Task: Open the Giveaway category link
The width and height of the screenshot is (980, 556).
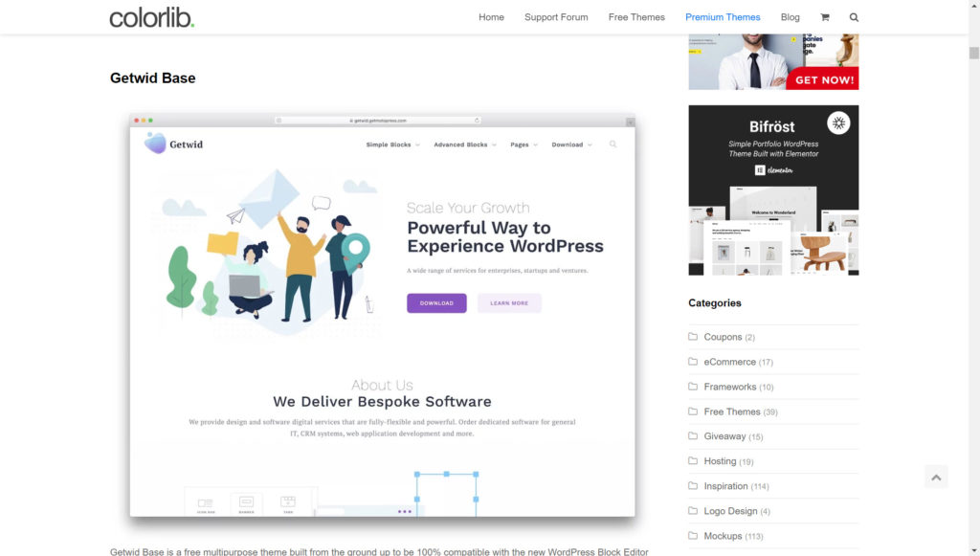Action: coord(724,436)
